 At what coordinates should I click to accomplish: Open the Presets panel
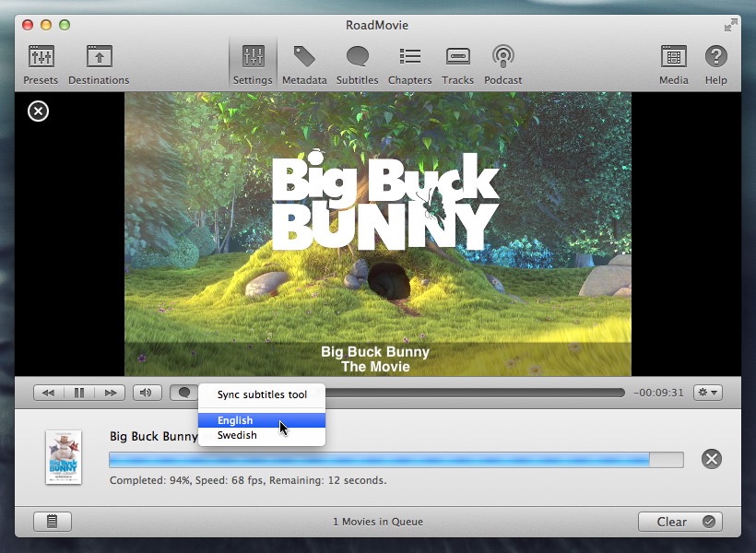click(41, 65)
